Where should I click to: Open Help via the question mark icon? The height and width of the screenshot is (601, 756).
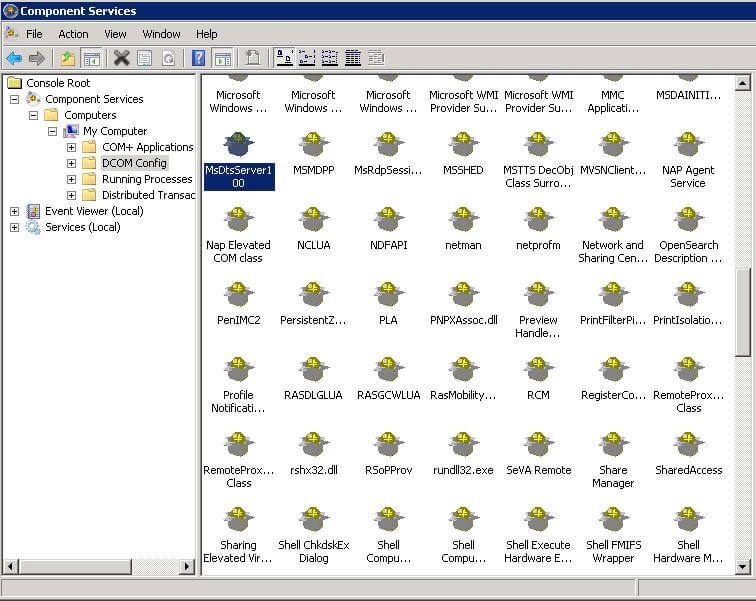[x=198, y=59]
